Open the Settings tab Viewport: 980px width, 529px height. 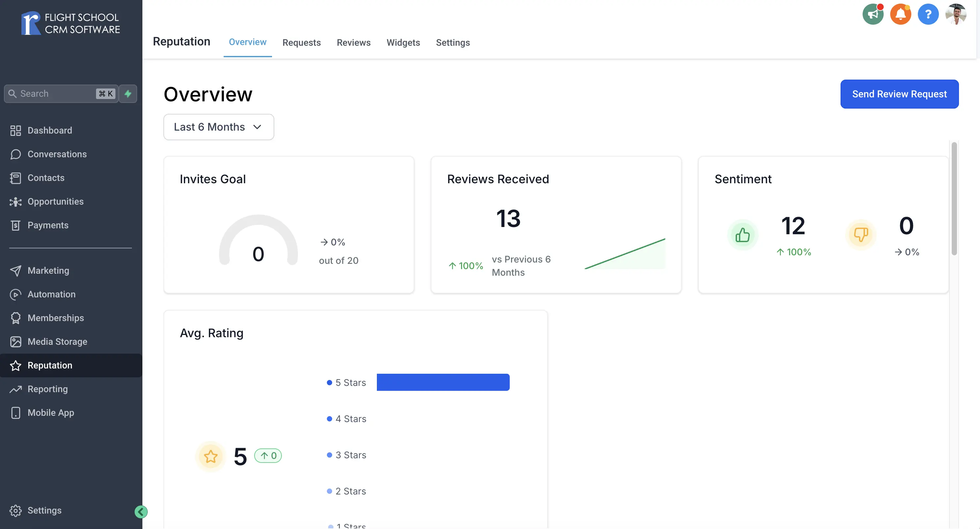click(x=453, y=42)
